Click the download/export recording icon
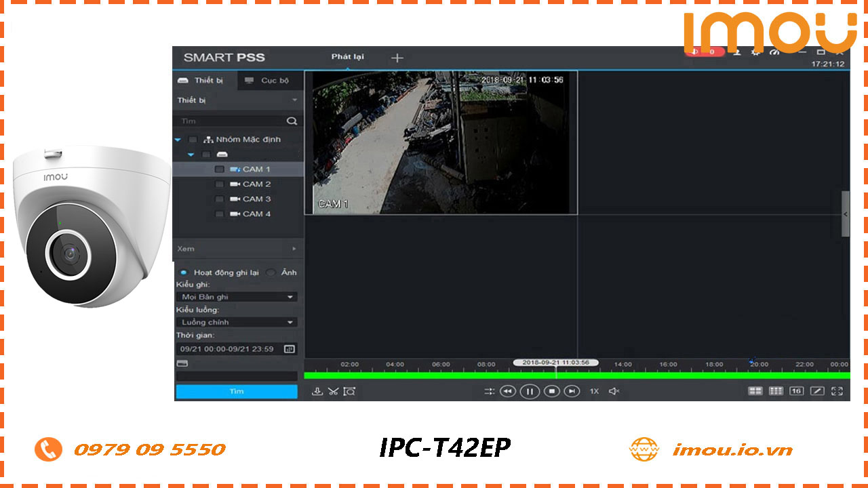868x488 pixels. click(x=317, y=391)
